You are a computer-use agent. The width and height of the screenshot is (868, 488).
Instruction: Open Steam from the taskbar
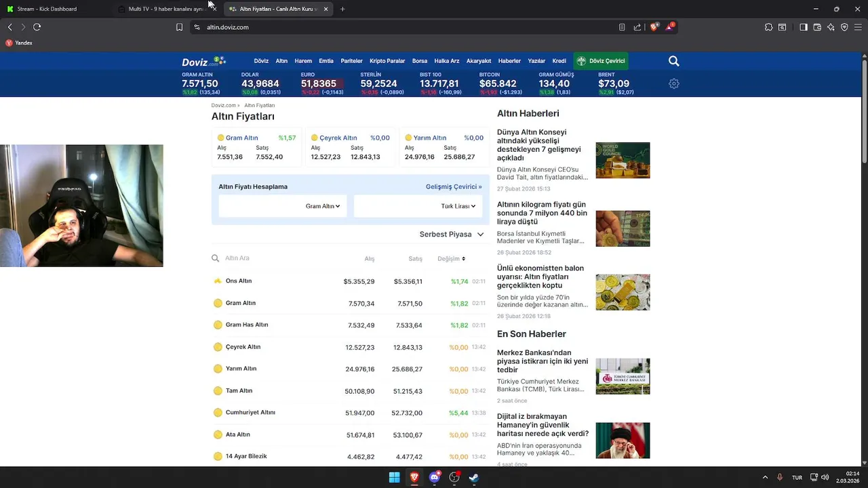(x=474, y=477)
